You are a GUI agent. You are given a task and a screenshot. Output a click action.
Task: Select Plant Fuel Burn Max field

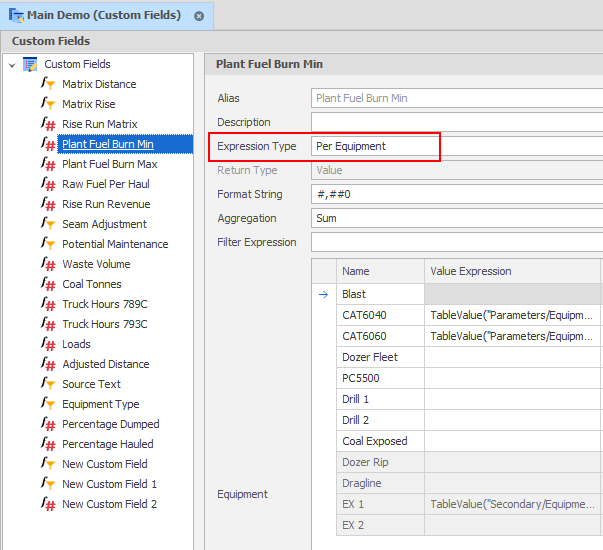(109, 164)
